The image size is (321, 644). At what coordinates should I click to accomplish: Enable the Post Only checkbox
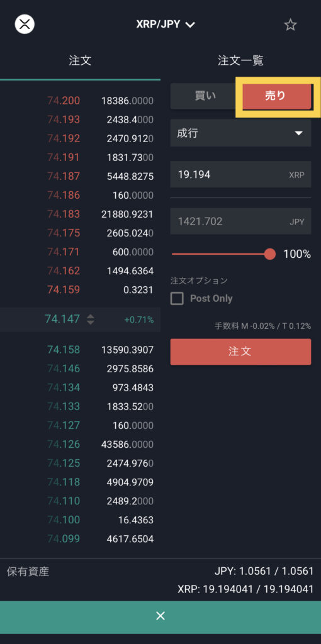pos(177,299)
